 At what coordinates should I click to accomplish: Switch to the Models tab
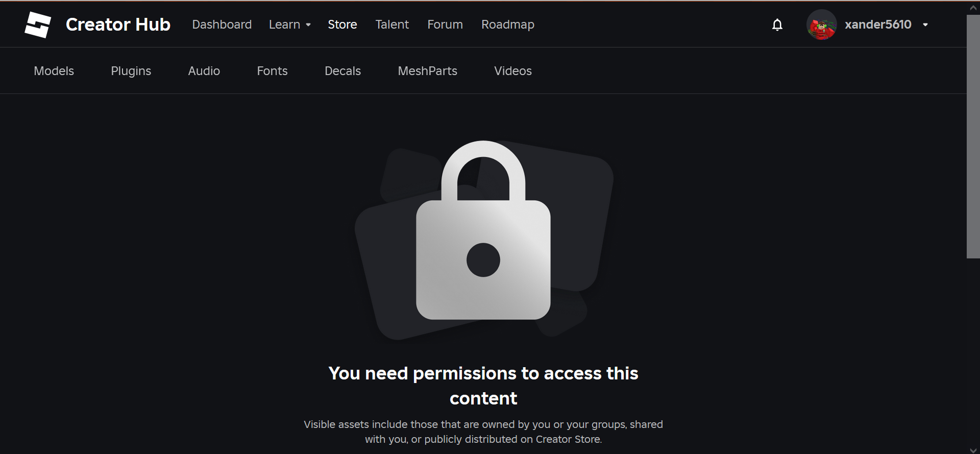[54, 71]
